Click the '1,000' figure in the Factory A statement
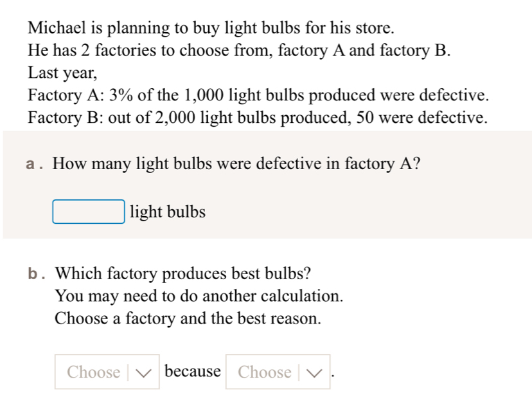Viewport: 532px width, 395px height. coord(201,95)
